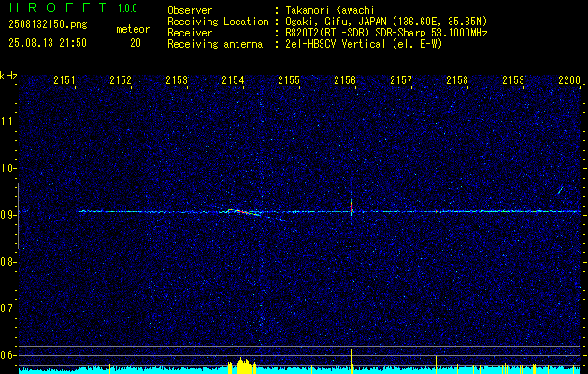Click 2el-HB9CV Vertical antenna text
The height and width of the screenshot is (374, 588).
click(x=364, y=44)
